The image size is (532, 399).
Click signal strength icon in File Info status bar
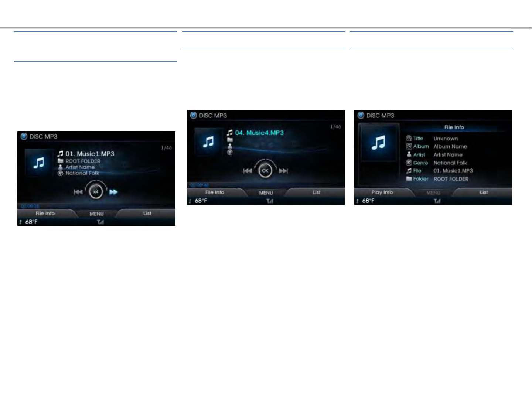437,201
